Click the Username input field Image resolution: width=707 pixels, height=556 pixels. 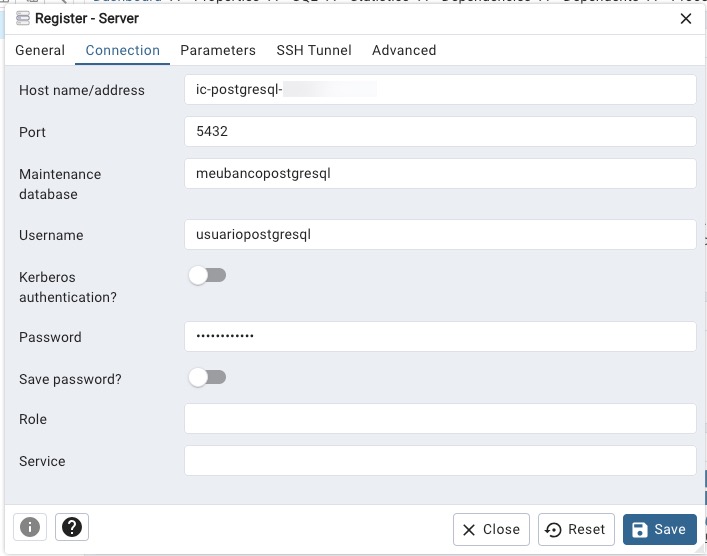(x=441, y=234)
